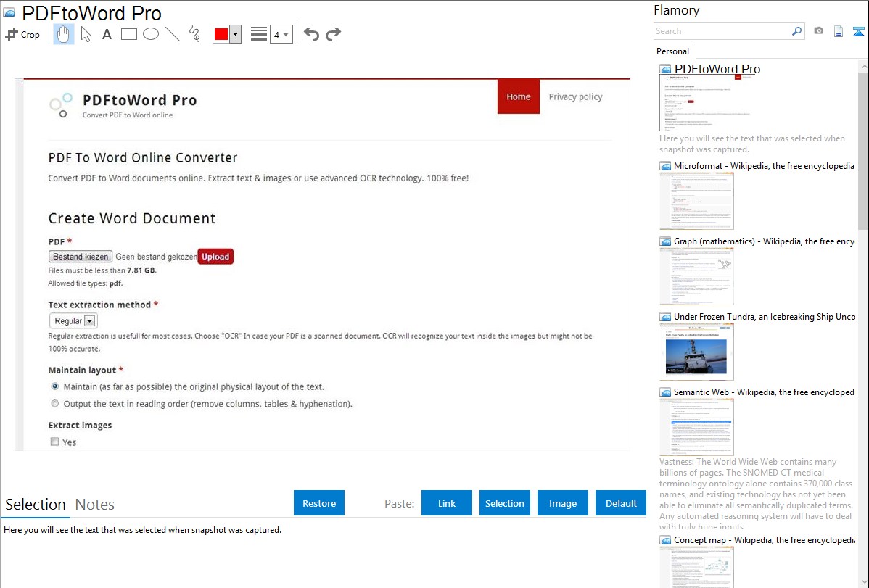Select the Crop tool
Image resolution: width=869 pixels, height=588 pixels.
coord(22,34)
